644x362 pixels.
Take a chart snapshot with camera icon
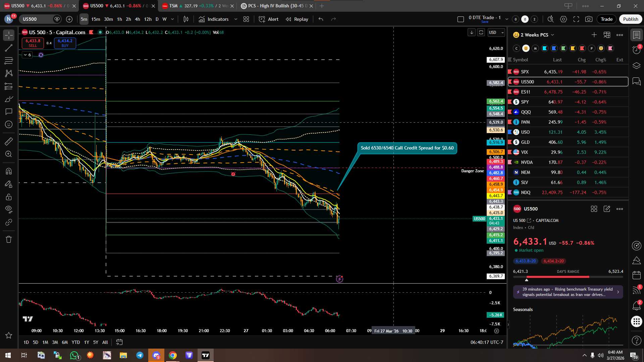(x=589, y=19)
